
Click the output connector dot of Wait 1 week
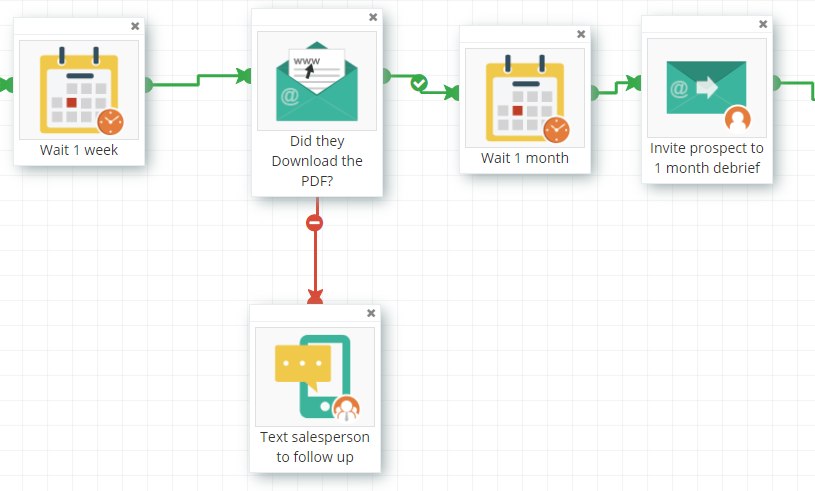(x=148, y=84)
